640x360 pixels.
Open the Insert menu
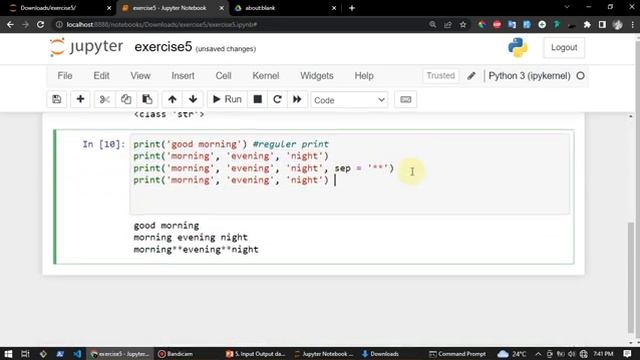(183, 76)
